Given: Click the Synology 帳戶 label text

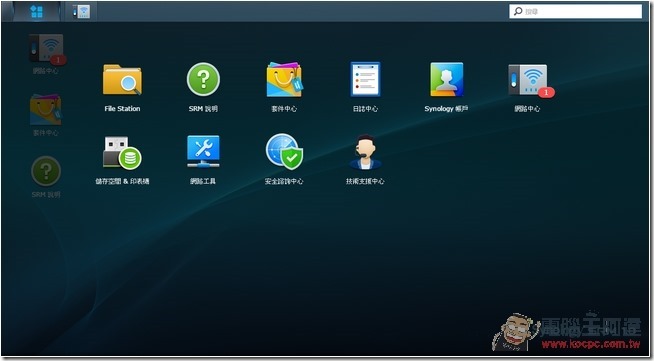Looking at the screenshot, I should (x=446, y=109).
